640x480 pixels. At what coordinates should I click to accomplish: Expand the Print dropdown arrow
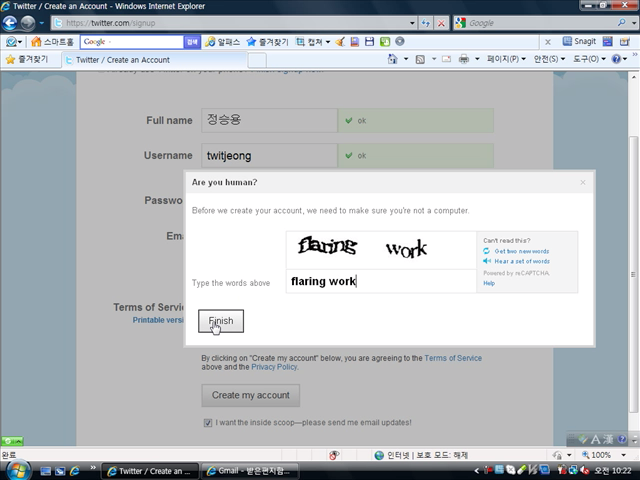(x=477, y=59)
